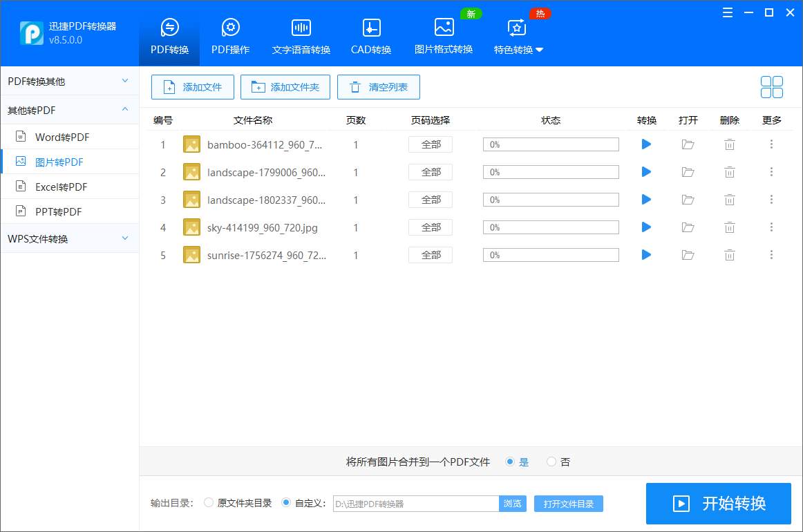The width and height of the screenshot is (803, 532).
Task: Switch to grid thumbnail view icon
Action: [x=771, y=87]
